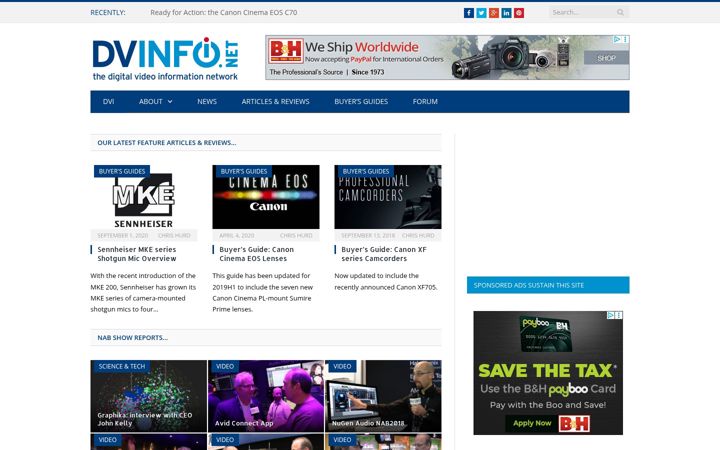720x450 pixels.
Task: Open NAB Show Reports heading link
Action: click(133, 338)
